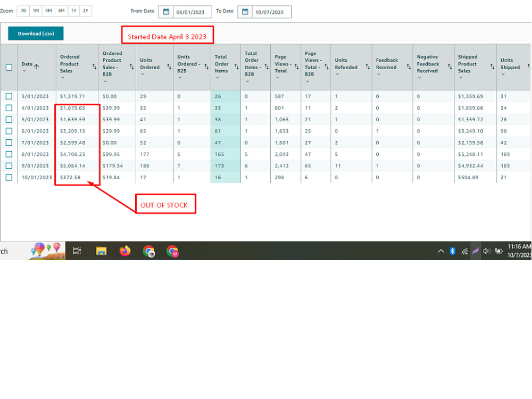Sort the Units Refunded column arrows
The image size is (532, 399).
point(368,66)
